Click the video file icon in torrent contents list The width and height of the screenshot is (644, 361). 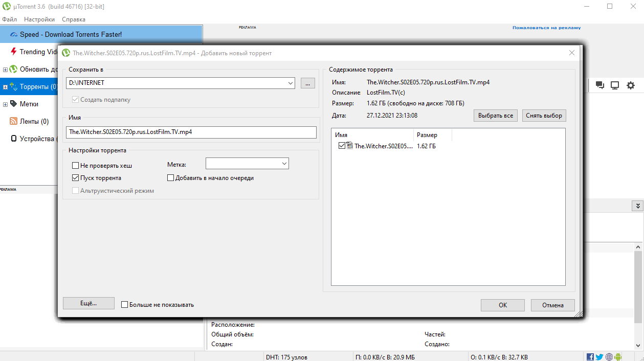coord(350,146)
